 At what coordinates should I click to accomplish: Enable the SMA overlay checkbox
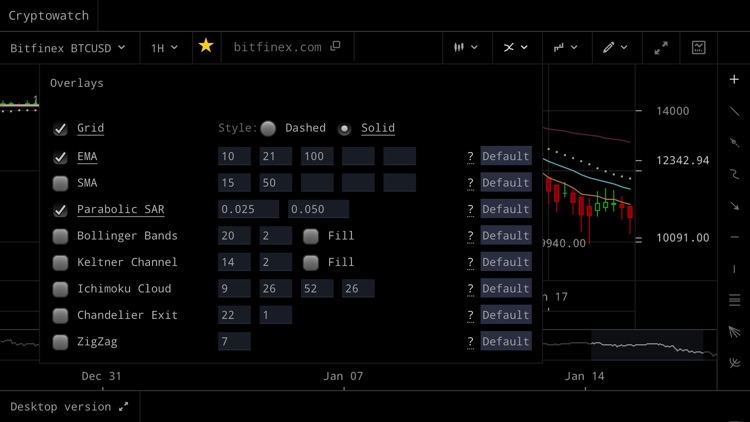[x=60, y=183]
